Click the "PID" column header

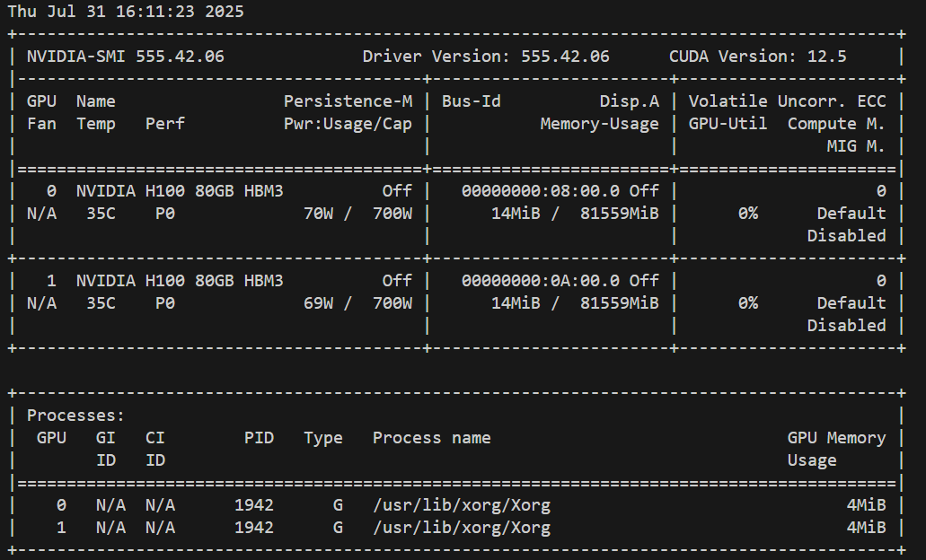point(260,438)
